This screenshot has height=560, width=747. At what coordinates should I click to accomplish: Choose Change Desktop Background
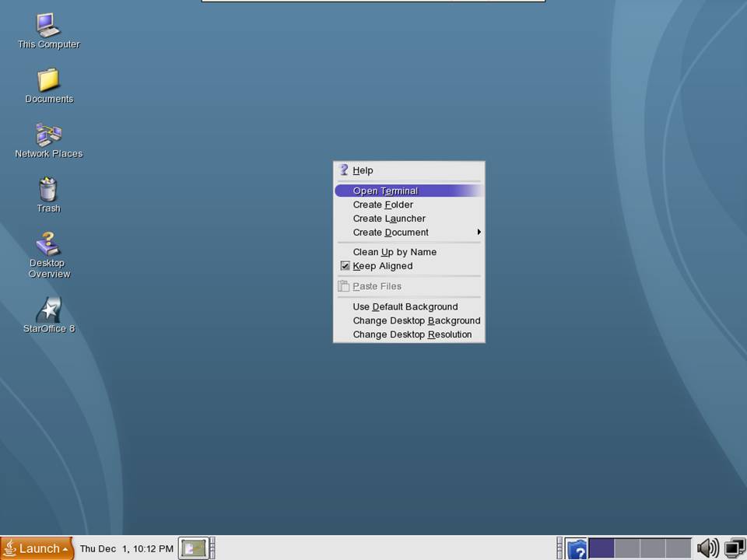pyautogui.click(x=409, y=321)
